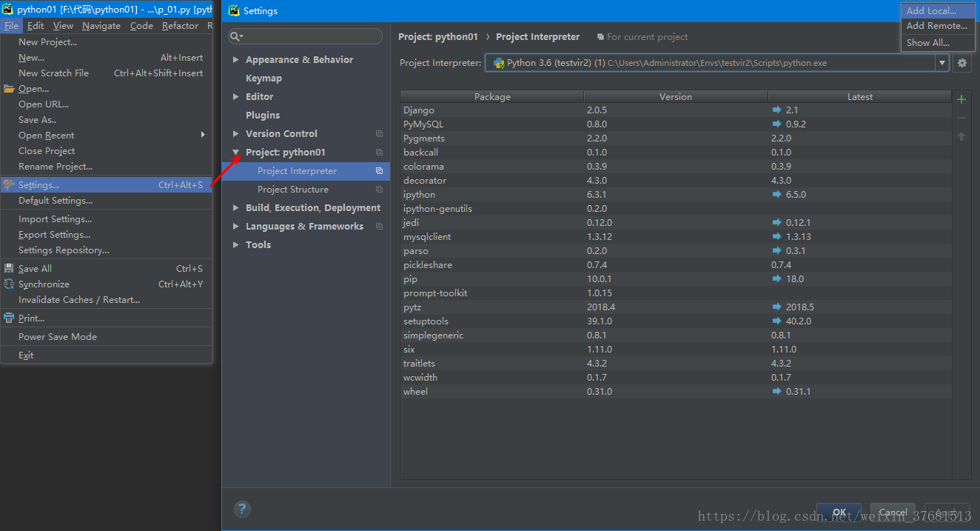Click the Cancel button
This screenshot has height=531, width=980.
893,512
